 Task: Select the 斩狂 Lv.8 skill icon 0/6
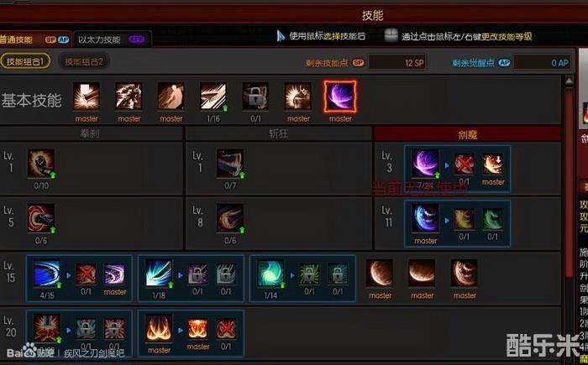point(230,218)
